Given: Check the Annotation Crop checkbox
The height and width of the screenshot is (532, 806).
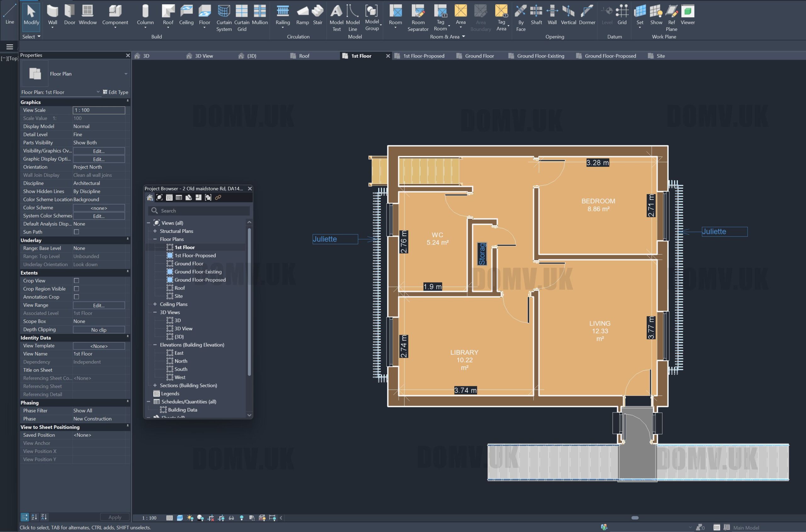Looking at the screenshot, I should tap(77, 297).
